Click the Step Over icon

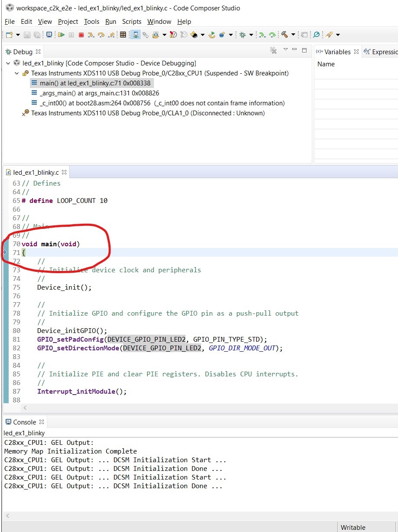(101, 35)
